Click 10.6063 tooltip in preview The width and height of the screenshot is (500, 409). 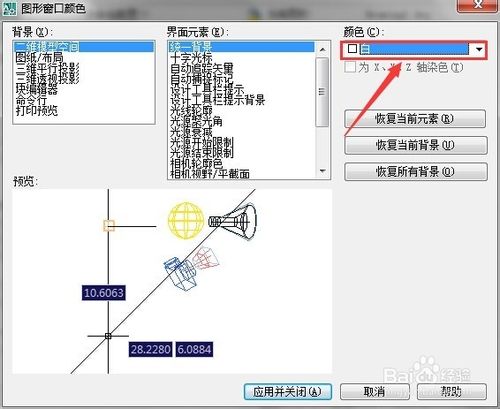[x=104, y=293]
